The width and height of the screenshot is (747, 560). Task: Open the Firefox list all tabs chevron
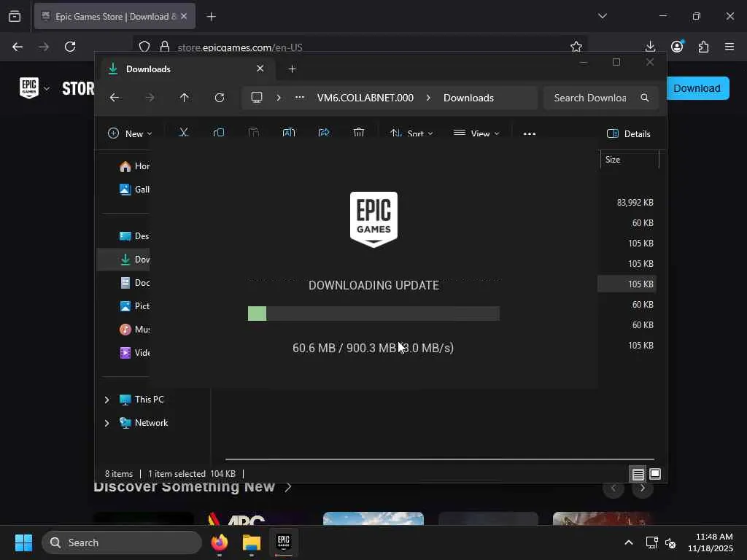[x=603, y=16]
